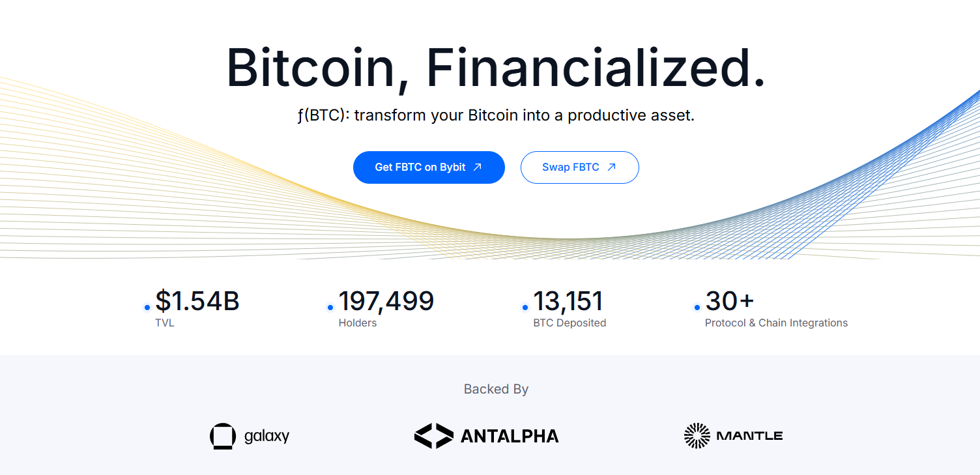
Task: Click the Antalpha wordmark text
Action: click(x=511, y=435)
